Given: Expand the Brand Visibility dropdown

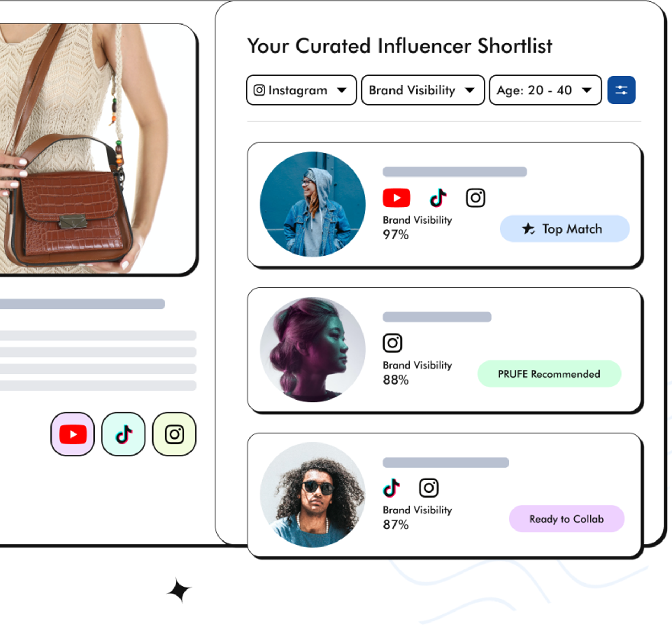Looking at the screenshot, I should point(423,90).
